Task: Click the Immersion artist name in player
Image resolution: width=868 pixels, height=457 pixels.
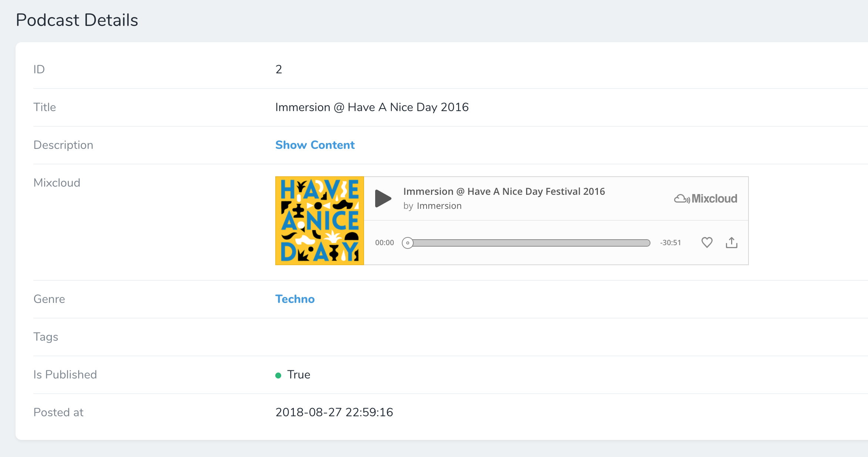Action: coord(439,206)
